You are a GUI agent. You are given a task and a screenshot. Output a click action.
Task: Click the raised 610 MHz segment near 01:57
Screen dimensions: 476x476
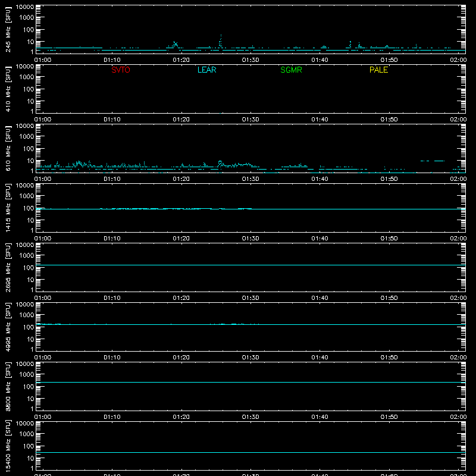pyautogui.click(x=433, y=161)
